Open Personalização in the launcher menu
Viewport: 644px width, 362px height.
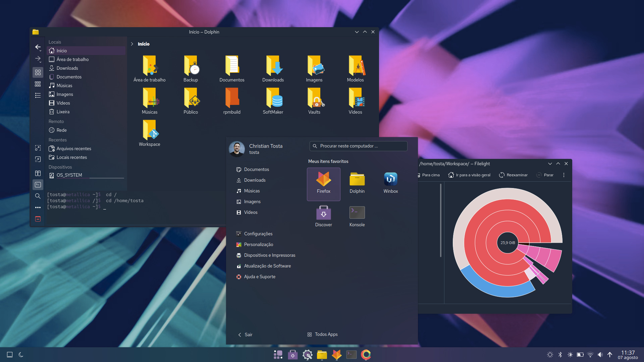[x=255, y=244]
